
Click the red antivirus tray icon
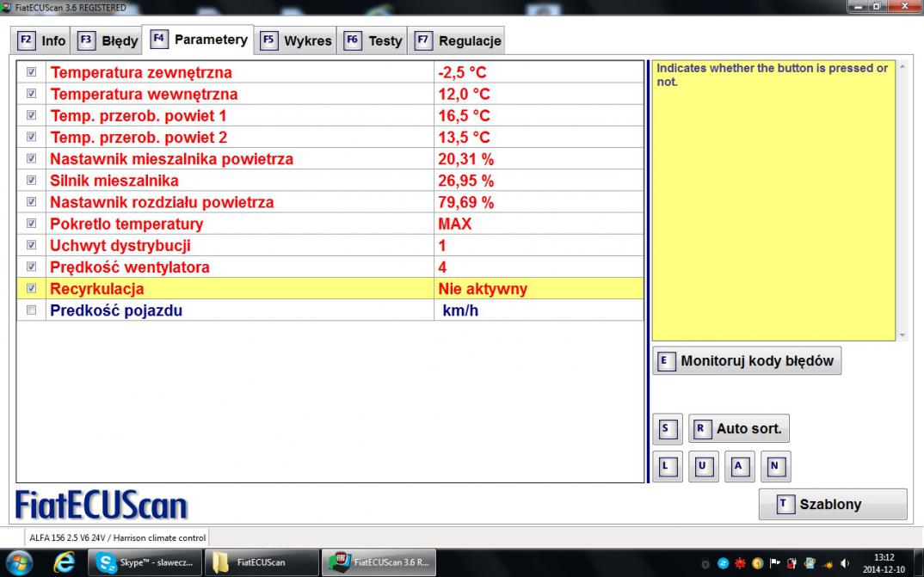coord(740,563)
